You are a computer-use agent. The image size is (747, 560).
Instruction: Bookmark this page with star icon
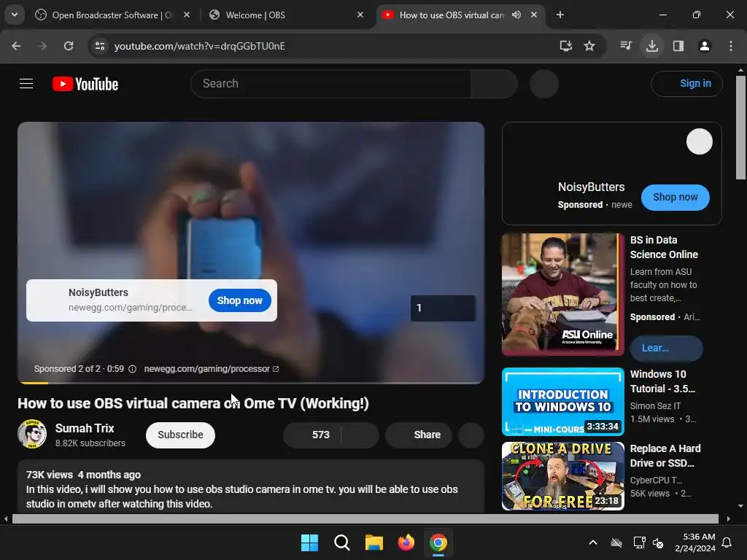[x=589, y=46]
